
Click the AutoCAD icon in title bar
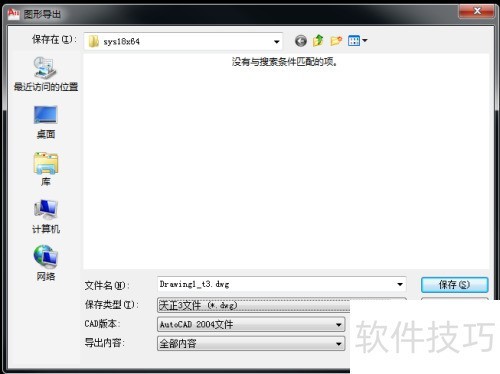[13, 13]
